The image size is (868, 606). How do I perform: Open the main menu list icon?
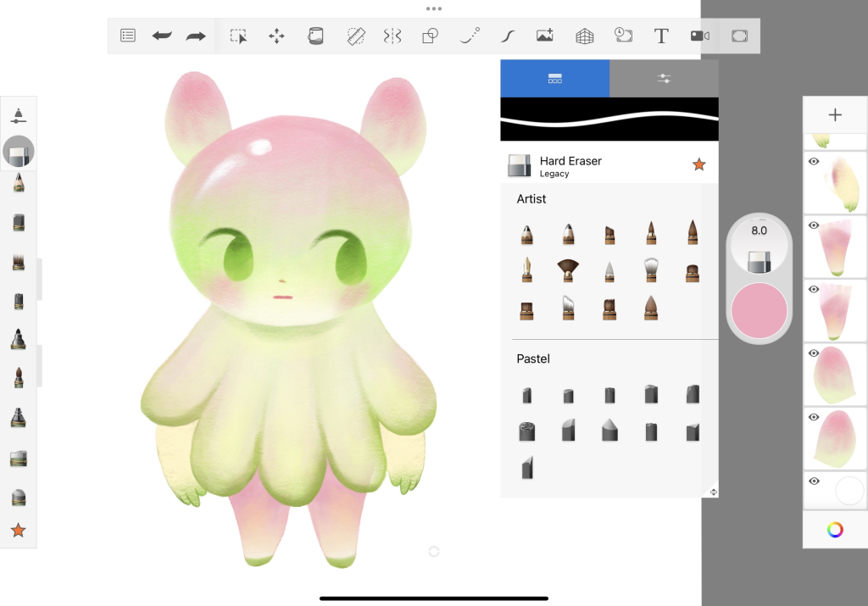[128, 36]
